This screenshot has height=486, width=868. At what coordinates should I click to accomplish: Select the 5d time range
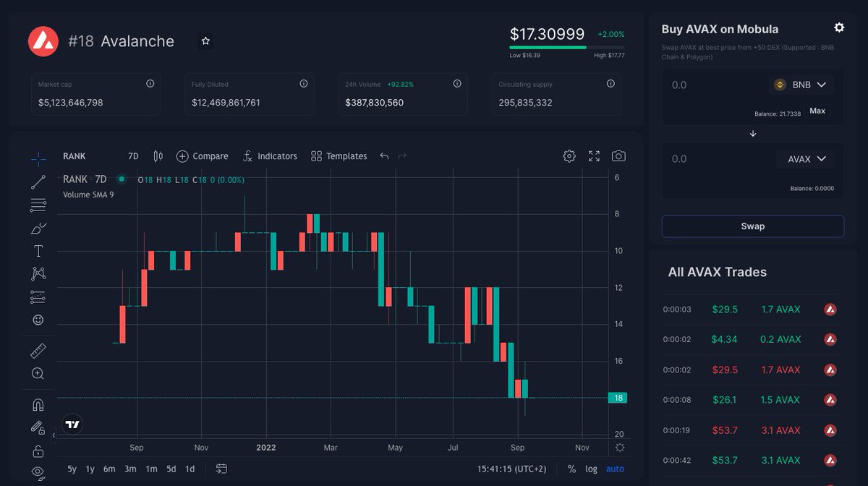(171, 469)
